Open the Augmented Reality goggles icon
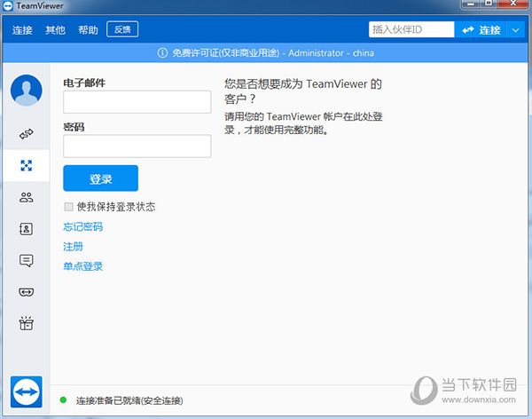The height and width of the screenshot is (419, 532). [x=26, y=292]
